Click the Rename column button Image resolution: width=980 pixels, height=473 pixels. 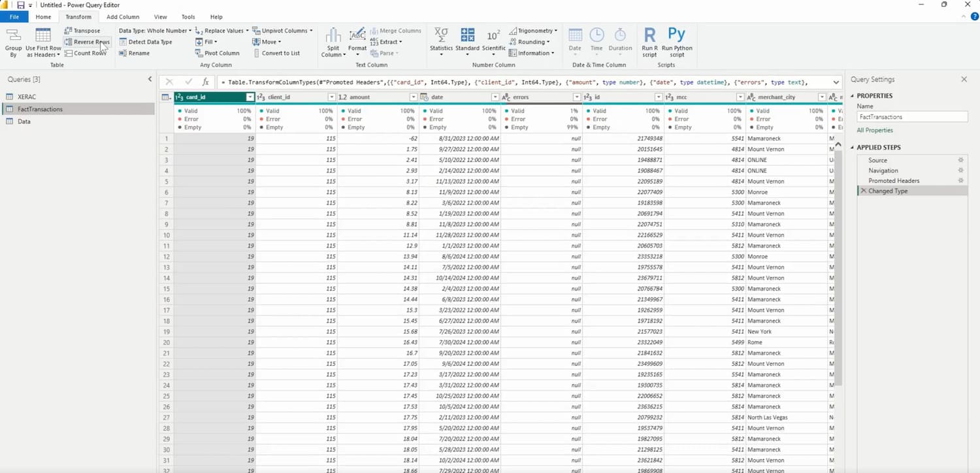tap(134, 53)
